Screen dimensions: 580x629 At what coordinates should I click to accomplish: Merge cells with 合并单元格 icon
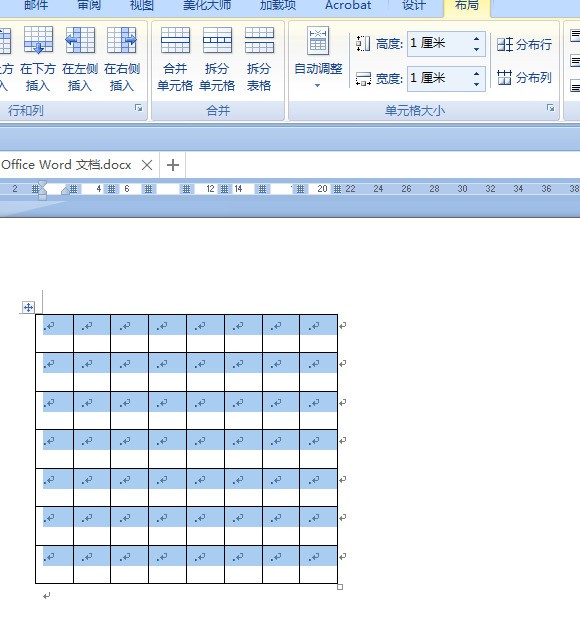(x=175, y=59)
